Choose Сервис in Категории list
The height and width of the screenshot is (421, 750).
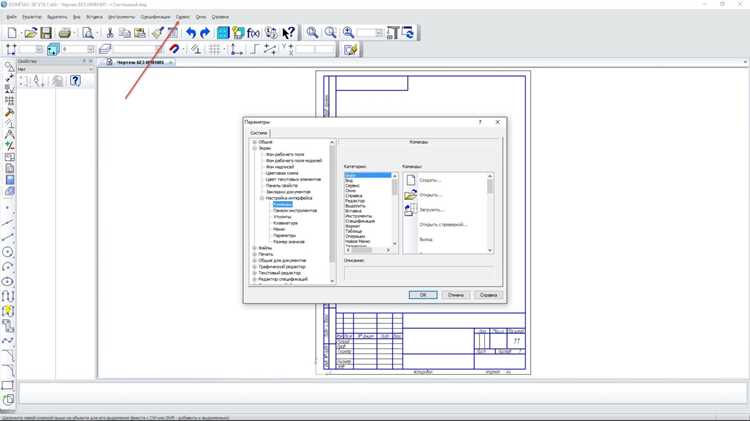[352, 186]
